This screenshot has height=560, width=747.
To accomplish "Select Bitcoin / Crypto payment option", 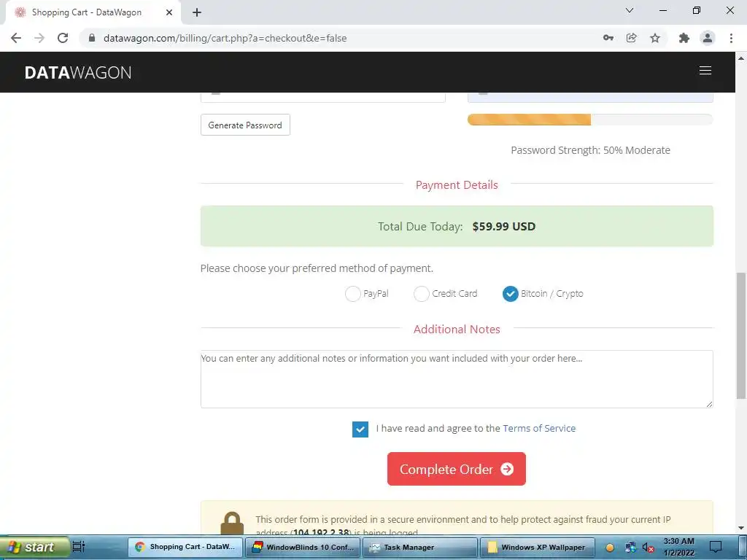I will (510, 294).
